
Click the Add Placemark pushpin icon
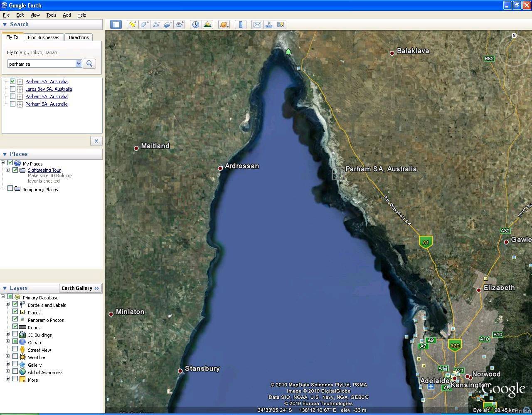[133, 25]
